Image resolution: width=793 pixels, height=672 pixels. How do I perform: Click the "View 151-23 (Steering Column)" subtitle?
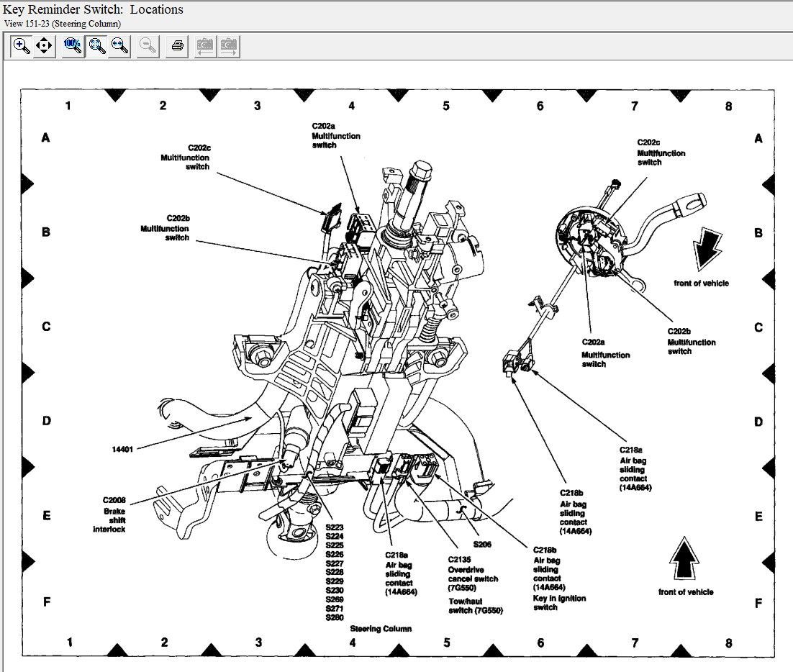pyautogui.click(x=63, y=24)
